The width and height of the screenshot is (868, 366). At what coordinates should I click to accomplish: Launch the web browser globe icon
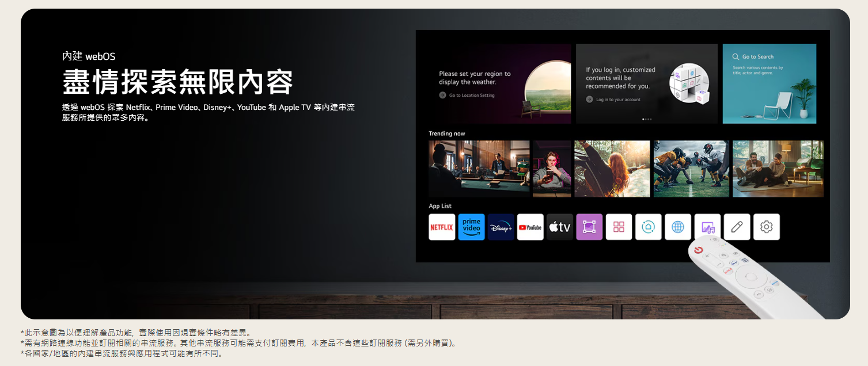tap(678, 227)
